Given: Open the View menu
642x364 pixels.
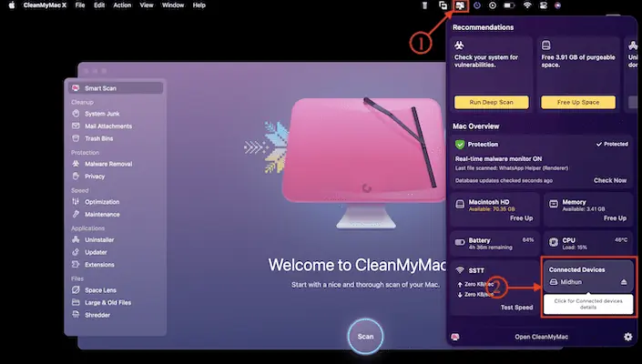Looking at the screenshot, I should [147, 5].
